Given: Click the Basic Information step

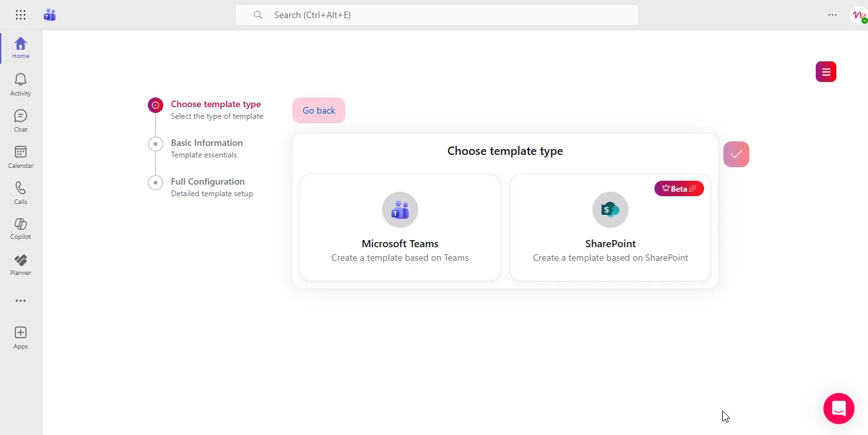Looking at the screenshot, I should 196,148.
